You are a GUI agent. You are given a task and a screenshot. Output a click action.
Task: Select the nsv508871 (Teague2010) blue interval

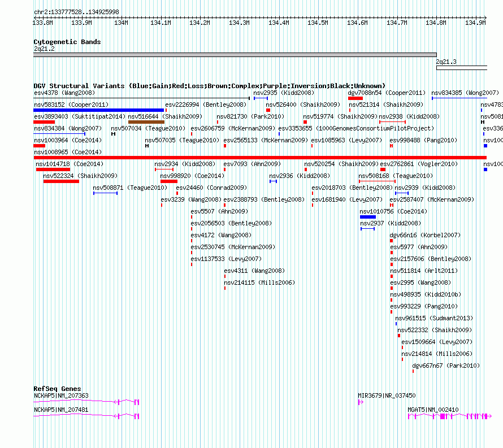pos(105,193)
